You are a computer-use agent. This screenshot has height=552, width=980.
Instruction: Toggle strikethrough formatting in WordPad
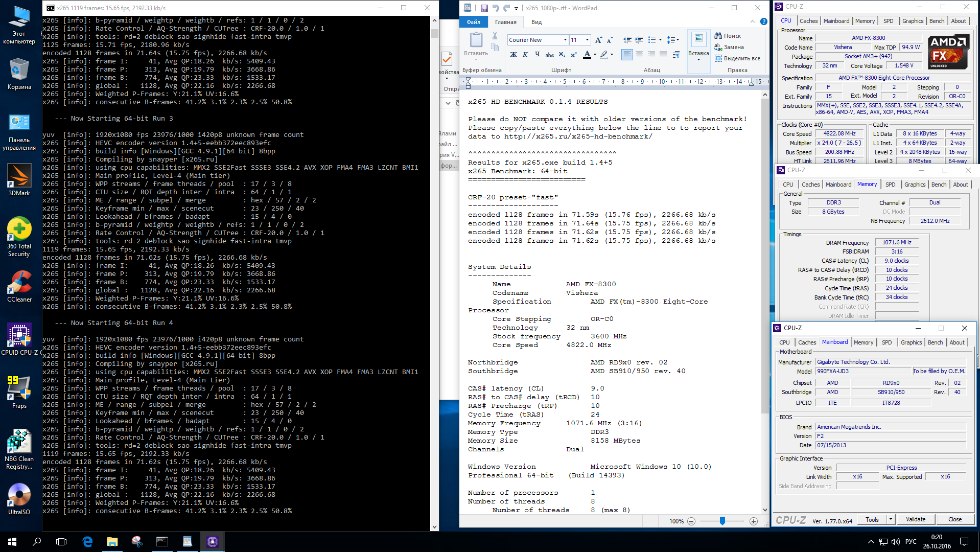(549, 55)
